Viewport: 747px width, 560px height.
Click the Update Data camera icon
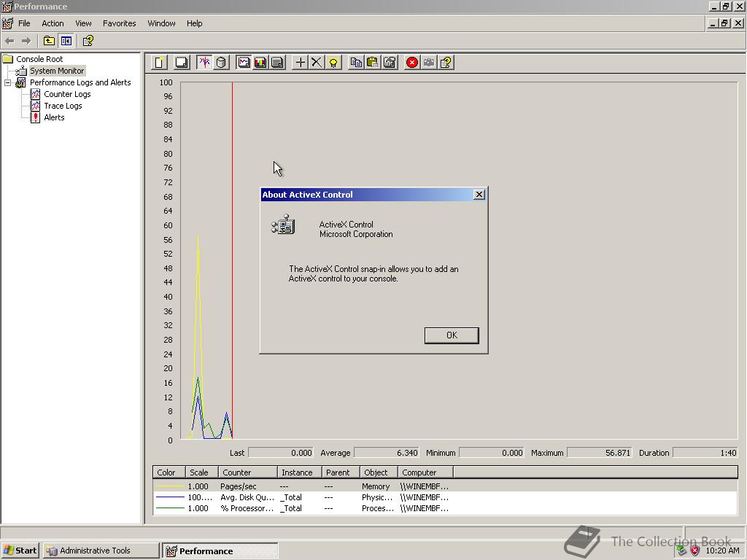tap(429, 63)
